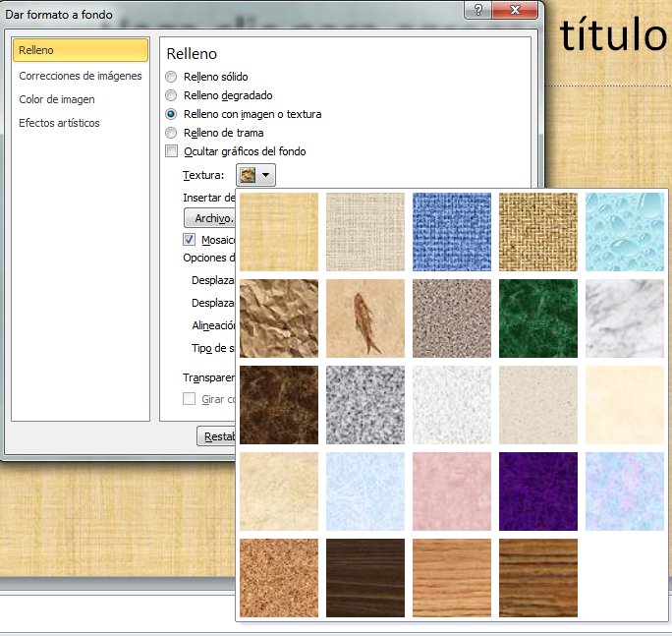
Task: Select the dark walnut wood texture
Action: pos(365,578)
